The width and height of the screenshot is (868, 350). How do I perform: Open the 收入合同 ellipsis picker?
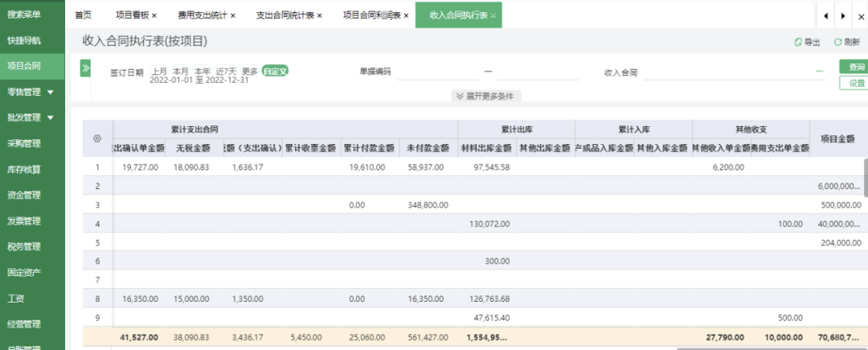[819, 72]
